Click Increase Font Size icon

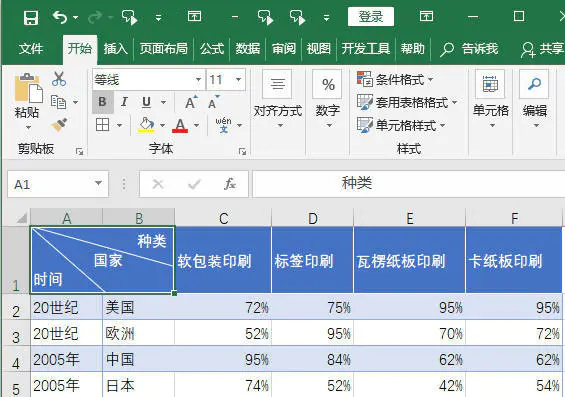191,102
